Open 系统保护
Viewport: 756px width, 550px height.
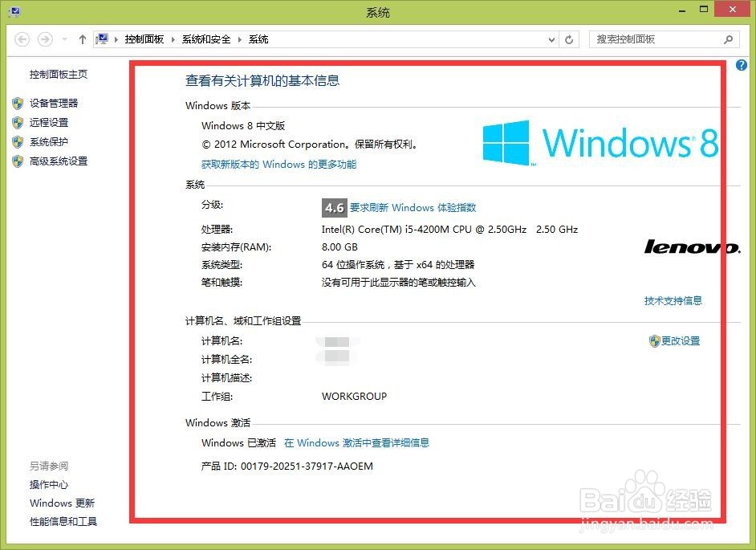tap(49, 142)
